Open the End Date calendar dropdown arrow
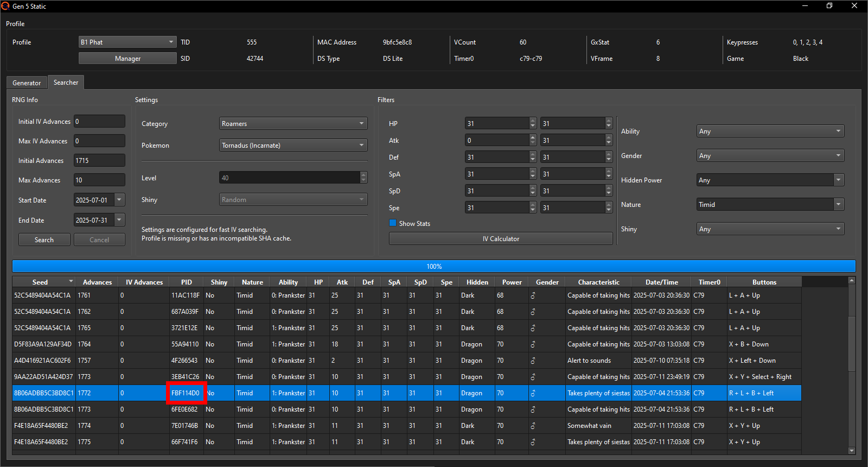The height and width of the screenshot is (467, 868). point(119,220)
